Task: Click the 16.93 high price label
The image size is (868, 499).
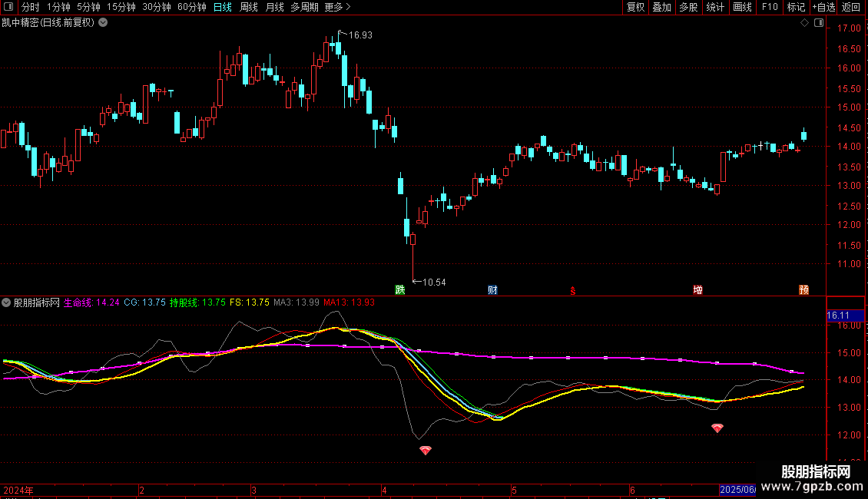Action: pyautogui.click(x=360, y=35)
